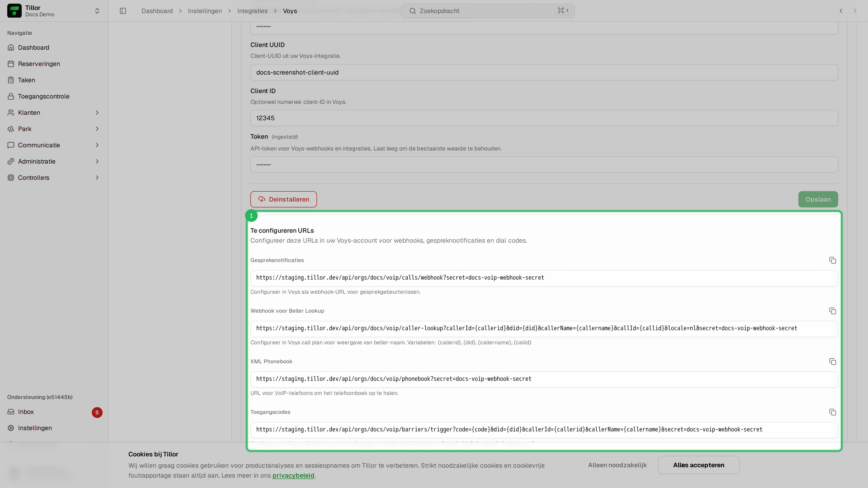This screenshot has height=488, width=868.
Task: Open the Inbox item
Action: pos(54,412)
